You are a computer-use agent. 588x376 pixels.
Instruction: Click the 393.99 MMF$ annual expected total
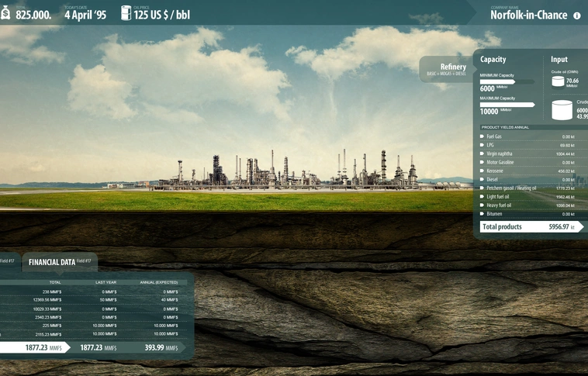click(x=161, y=347)
